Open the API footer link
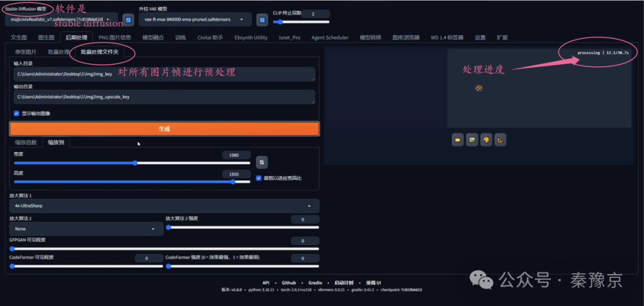The image size is (644, 306). click(266, 283)
